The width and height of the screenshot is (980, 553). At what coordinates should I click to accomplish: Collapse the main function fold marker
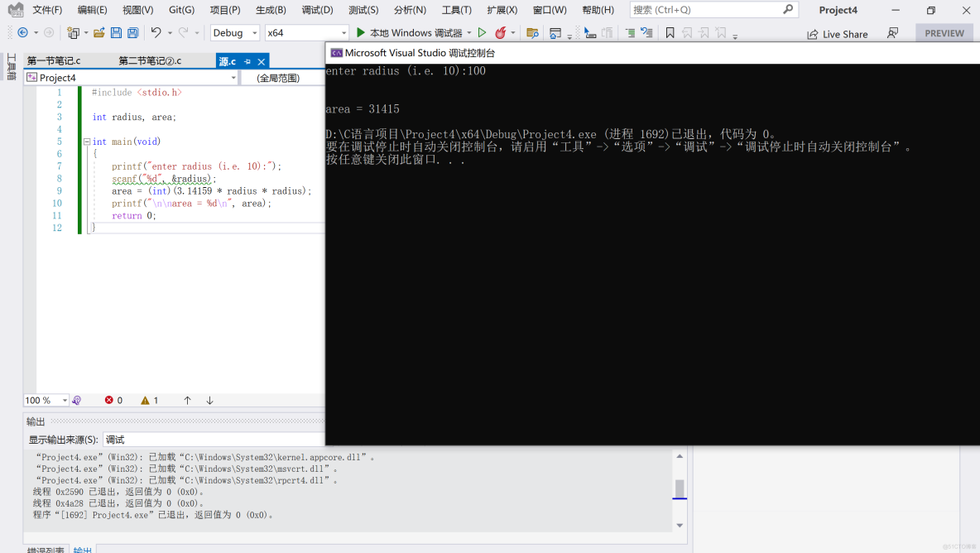87,142
